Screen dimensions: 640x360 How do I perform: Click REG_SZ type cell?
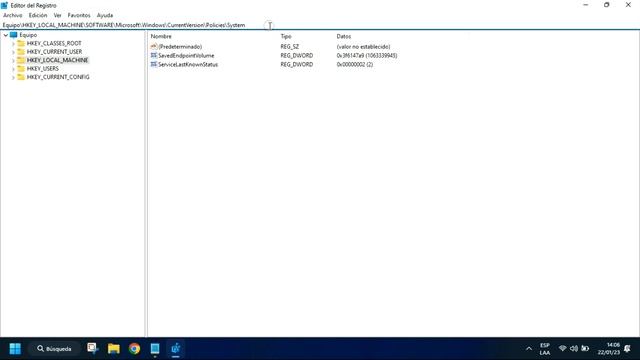[290, 47]
